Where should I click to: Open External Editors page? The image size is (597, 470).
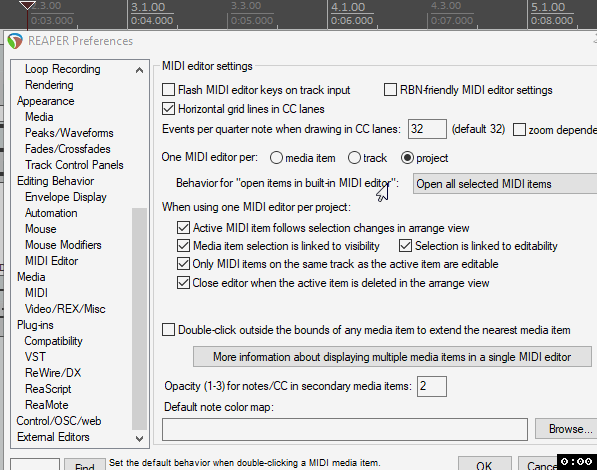coord(53,437)
